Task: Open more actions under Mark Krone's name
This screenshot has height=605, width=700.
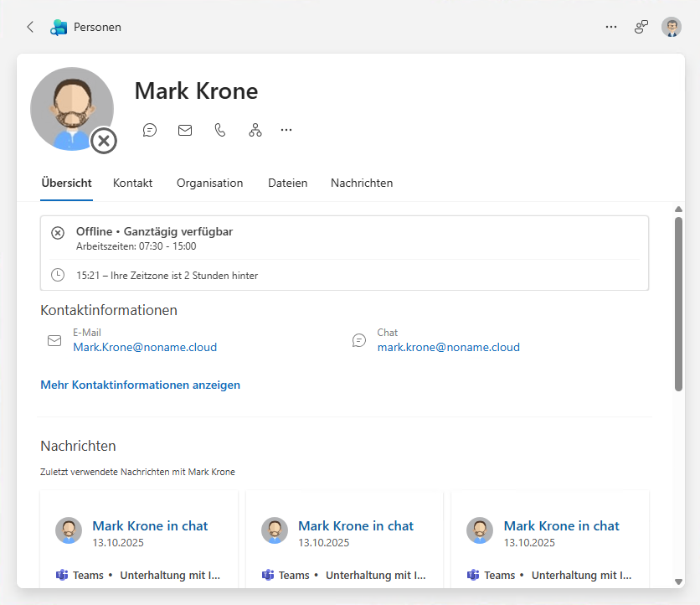Action: (286, 130)
